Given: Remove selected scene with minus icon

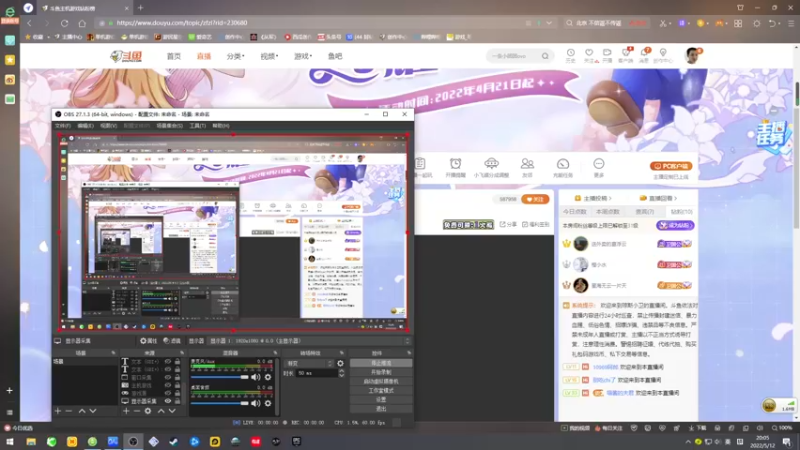Looking at the screenshot, I should [x=69, y=411].
